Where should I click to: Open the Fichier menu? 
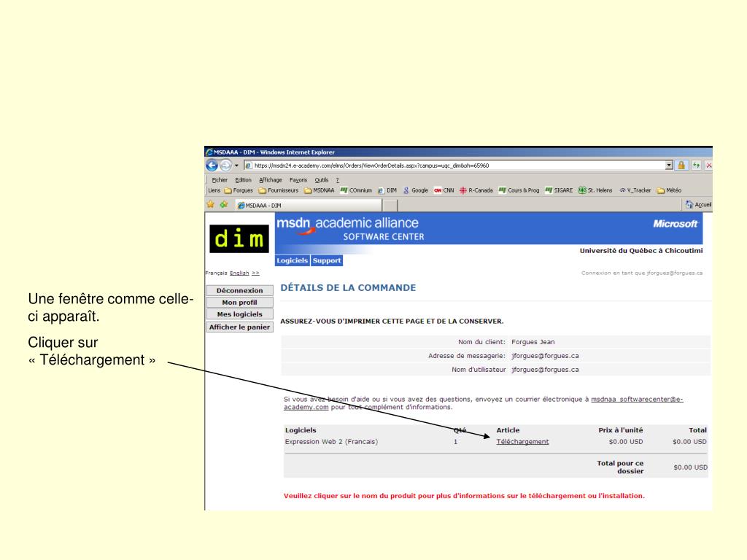click(220, 180)
